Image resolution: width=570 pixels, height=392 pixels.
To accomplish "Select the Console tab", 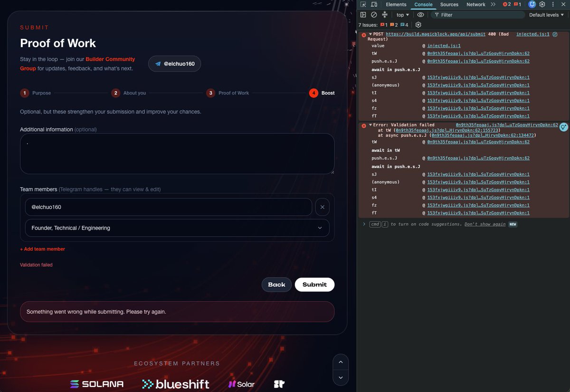I will click(423, 4).
